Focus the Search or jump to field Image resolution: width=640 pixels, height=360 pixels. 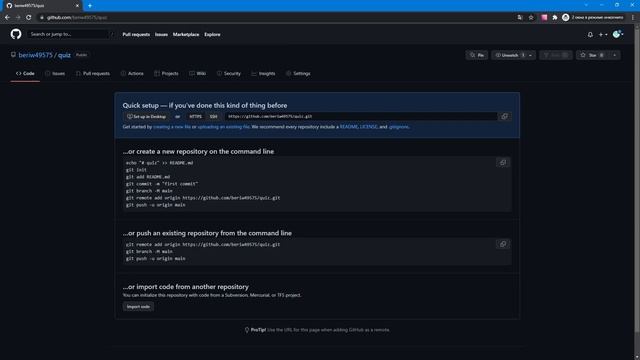(x=70, y=34)
